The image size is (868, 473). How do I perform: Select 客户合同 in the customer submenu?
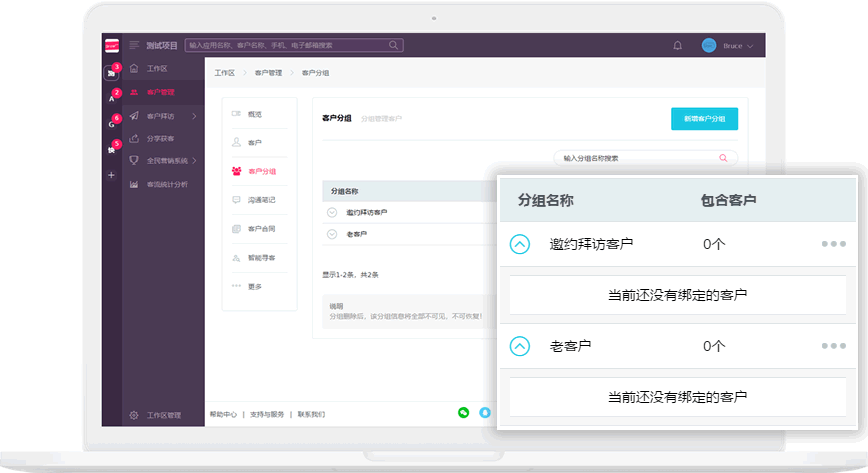(261, 229)
